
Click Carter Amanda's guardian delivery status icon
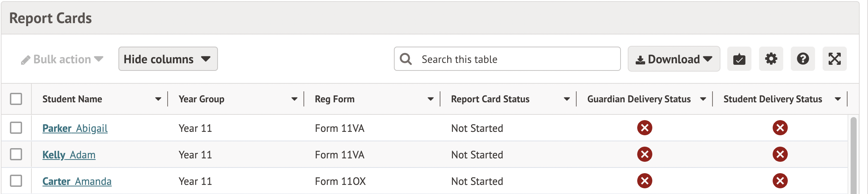coord(644,181)
